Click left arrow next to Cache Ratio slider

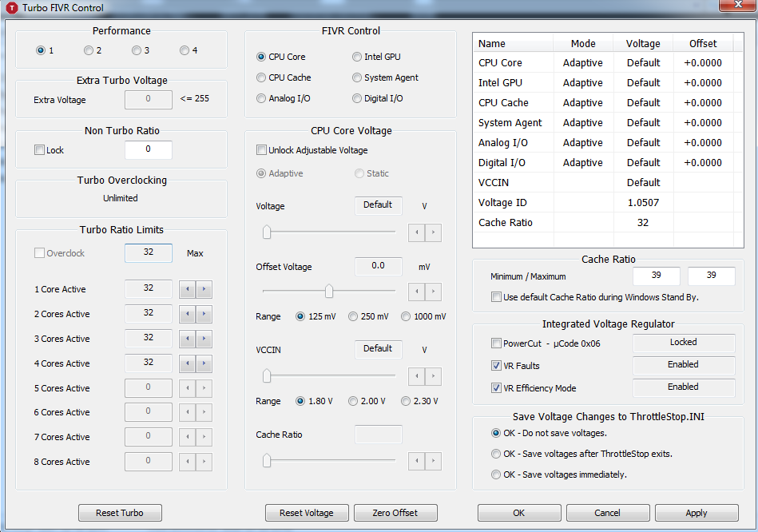(x=417, y=461)
